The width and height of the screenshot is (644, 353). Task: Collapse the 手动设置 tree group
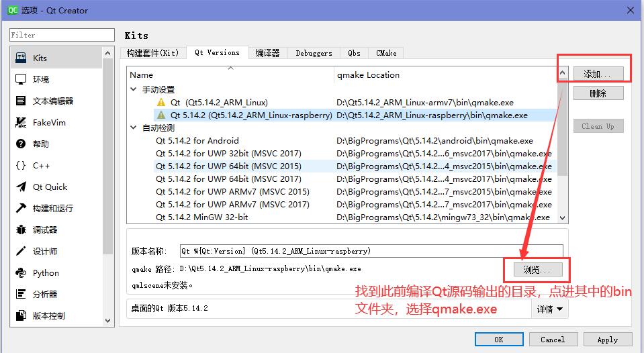(133, 89)
